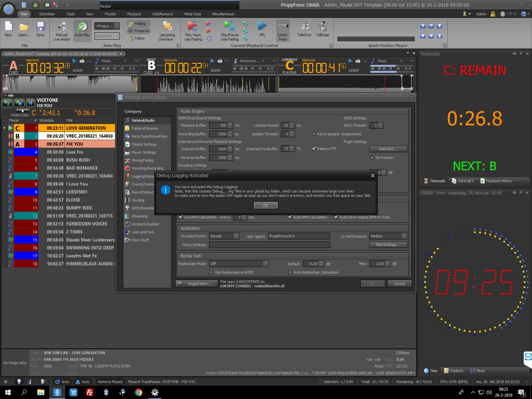
Task: Fast-forward the Quick Monitor Player
Action: (431, 36)
